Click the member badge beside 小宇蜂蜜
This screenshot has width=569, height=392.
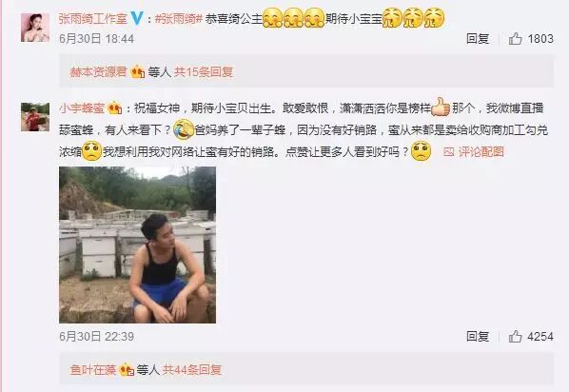point(115,108)
